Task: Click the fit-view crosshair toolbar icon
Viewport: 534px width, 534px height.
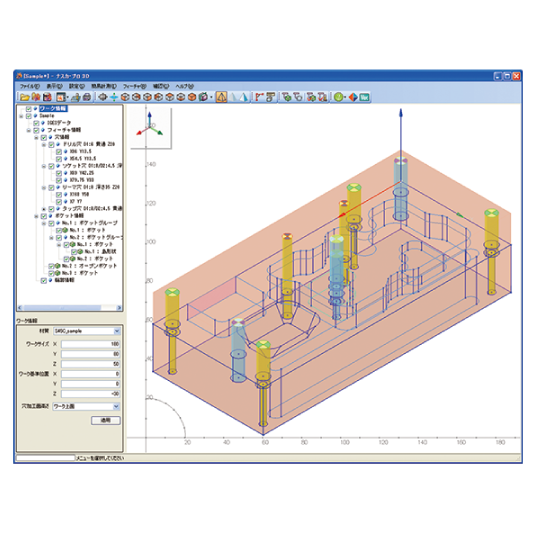Action: pyautogui.click(x=103, y=97)
